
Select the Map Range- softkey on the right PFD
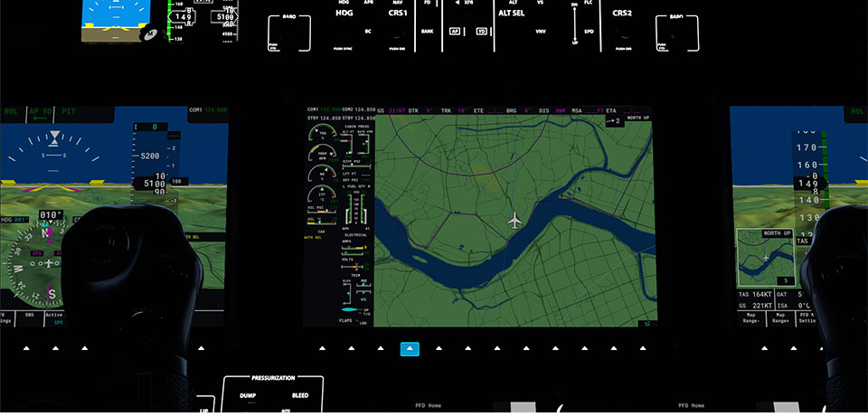750,317
